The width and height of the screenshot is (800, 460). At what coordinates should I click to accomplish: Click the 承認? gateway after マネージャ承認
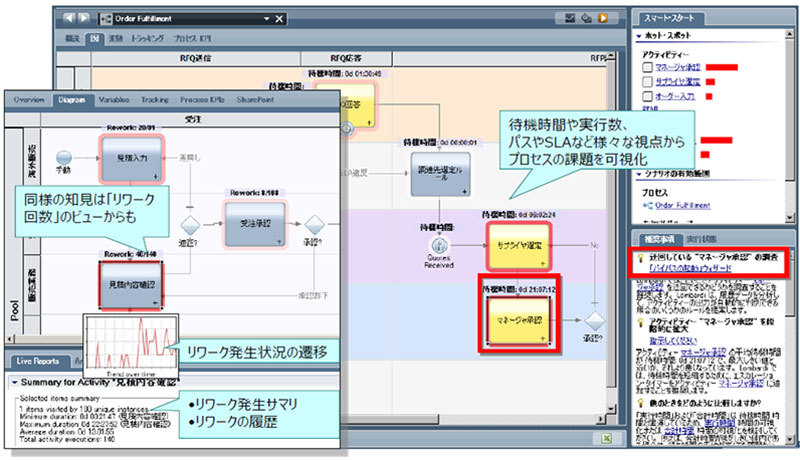(594, 321)
